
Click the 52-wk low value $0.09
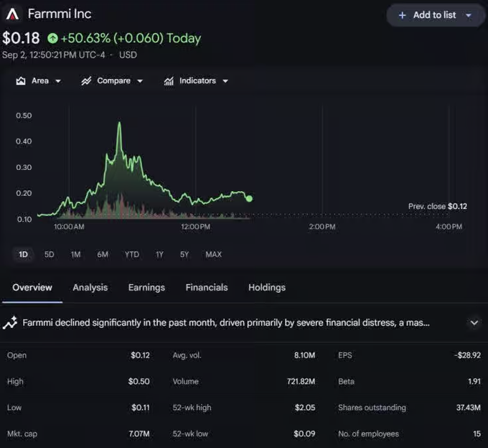pos(304,434)
